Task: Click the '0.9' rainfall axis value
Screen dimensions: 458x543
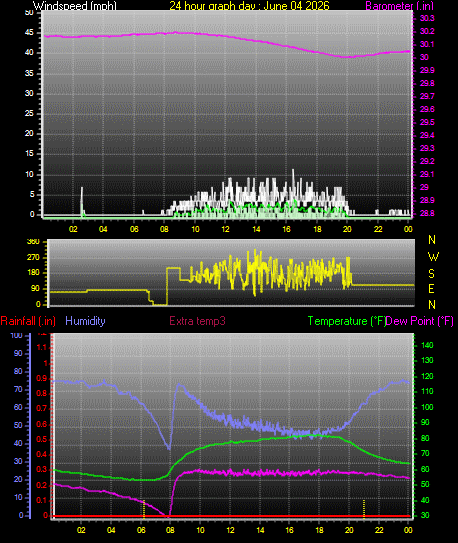Action: click(42, 379)
